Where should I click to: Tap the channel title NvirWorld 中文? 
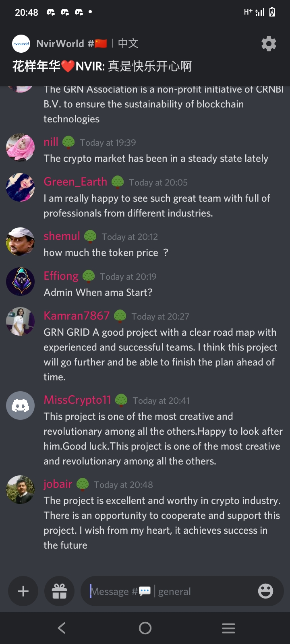pyautogui.click(x=87, y=43)
